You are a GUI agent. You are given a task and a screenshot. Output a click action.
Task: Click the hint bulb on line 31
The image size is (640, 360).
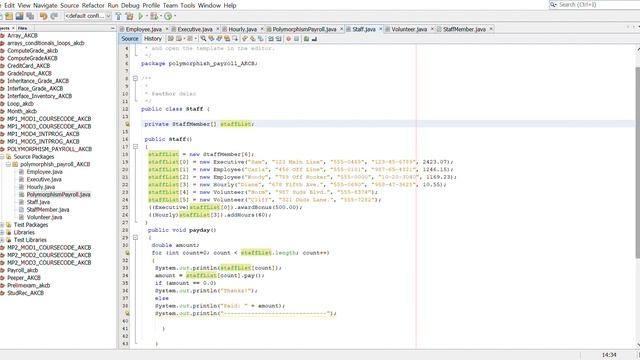[127, 253]
